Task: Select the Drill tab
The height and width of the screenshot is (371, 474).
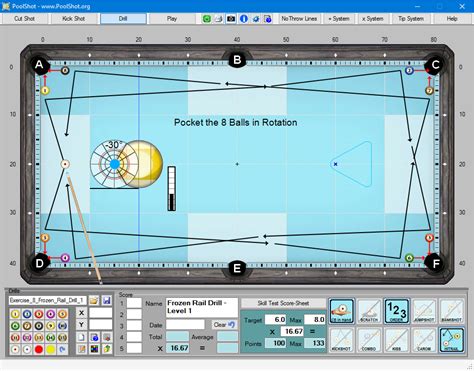Action: click(123, 19)
